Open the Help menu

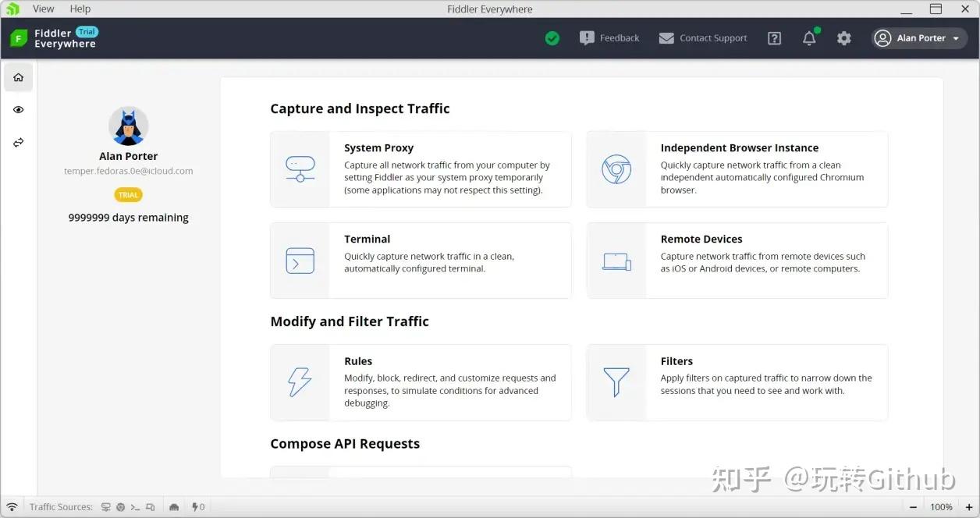[x=80, y=9]
